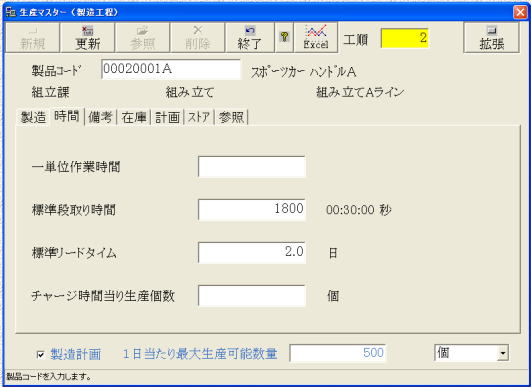Viewport: 531px width, 387px height.
Task: Click the yellow question mark help icon
Action: point(284,37)
